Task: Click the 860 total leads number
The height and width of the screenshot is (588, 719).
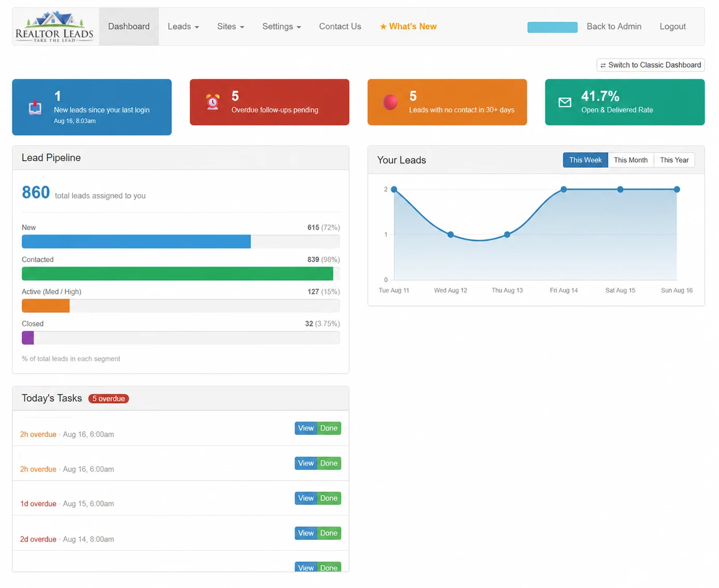Action: pos(36,192)
